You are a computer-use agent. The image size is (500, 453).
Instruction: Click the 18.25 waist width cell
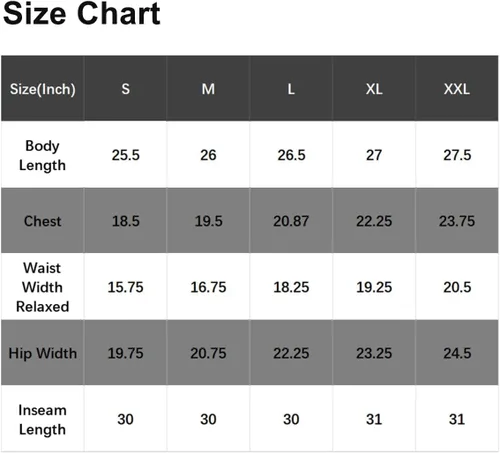click(291, 287)
